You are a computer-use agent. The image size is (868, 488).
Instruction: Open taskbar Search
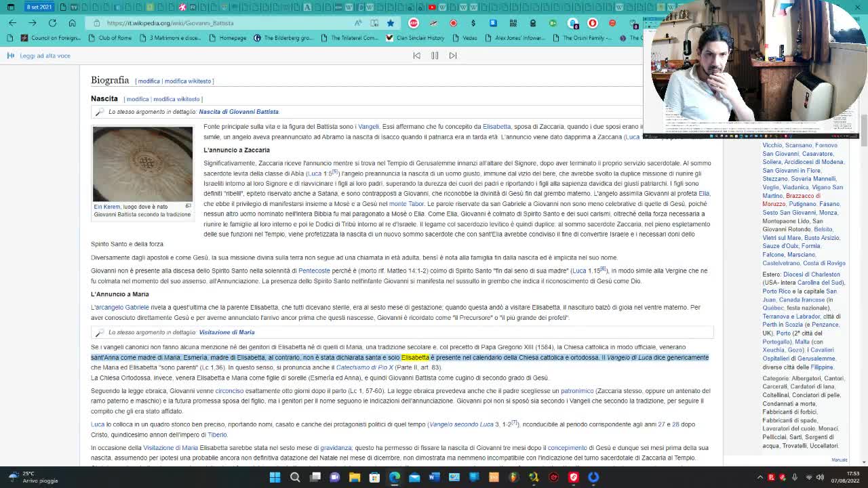(295, 477)
